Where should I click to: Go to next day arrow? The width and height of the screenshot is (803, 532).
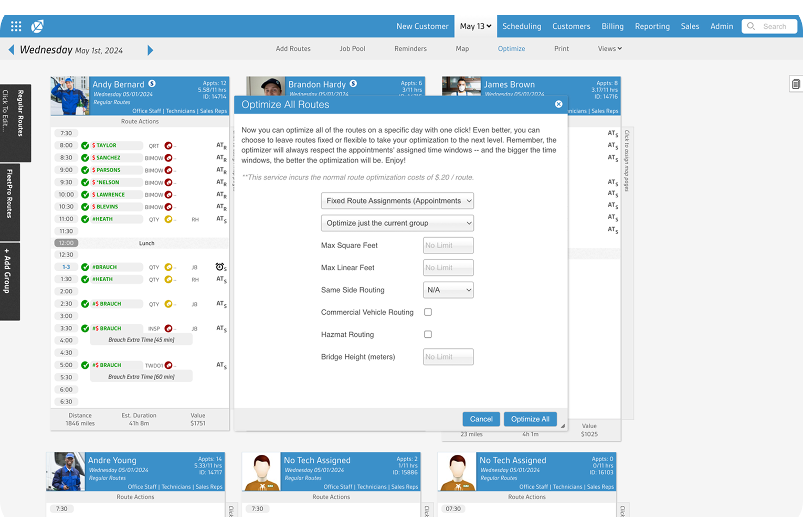[150, 50]
